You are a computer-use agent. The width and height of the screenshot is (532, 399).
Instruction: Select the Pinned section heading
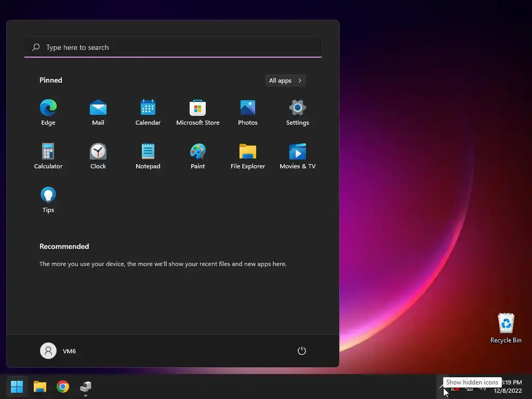(x=51, y=80)
